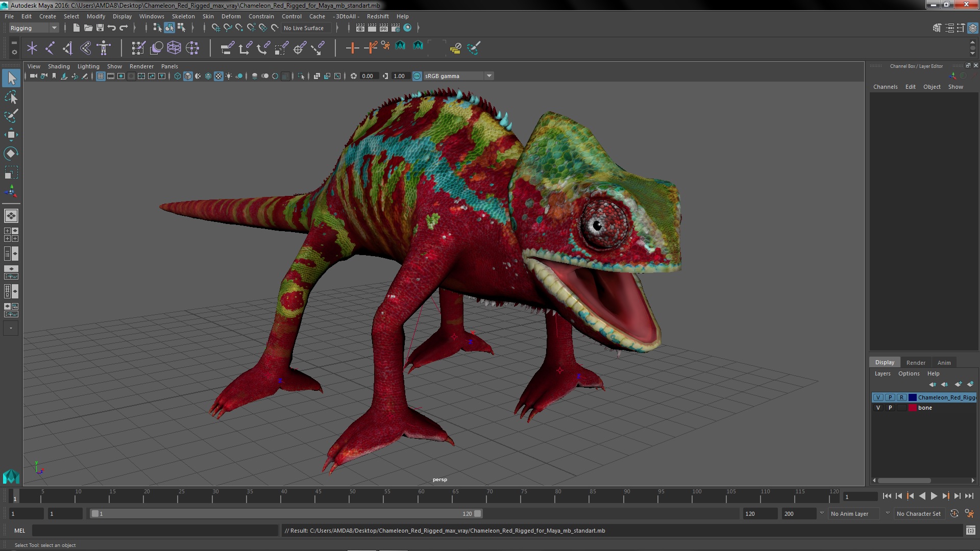Viewport: 980px width, 551px height.
Task: Toggle textured display in viewport
Action: (x=218, y=76)
